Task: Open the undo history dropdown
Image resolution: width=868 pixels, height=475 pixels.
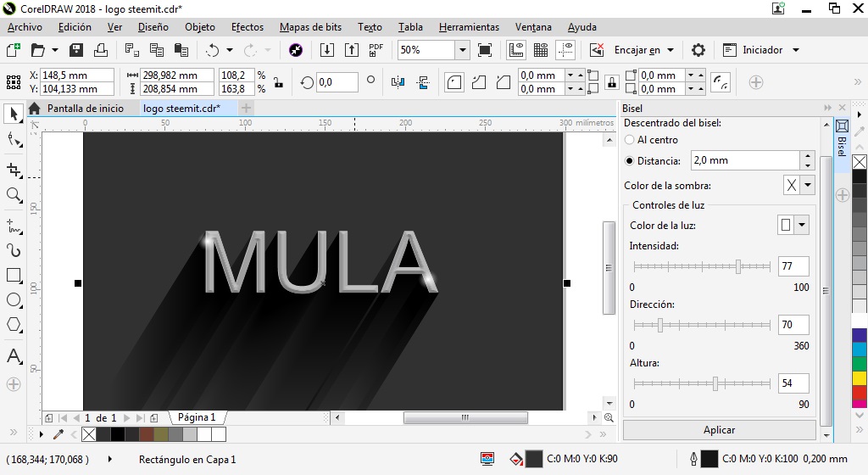Action: pyautogui.click(x=230, y=50)
